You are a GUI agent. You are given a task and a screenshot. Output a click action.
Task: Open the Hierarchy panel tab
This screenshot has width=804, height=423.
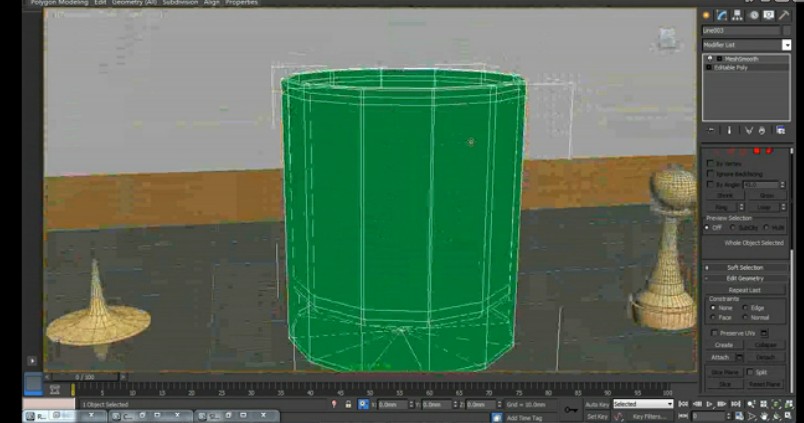737,15
